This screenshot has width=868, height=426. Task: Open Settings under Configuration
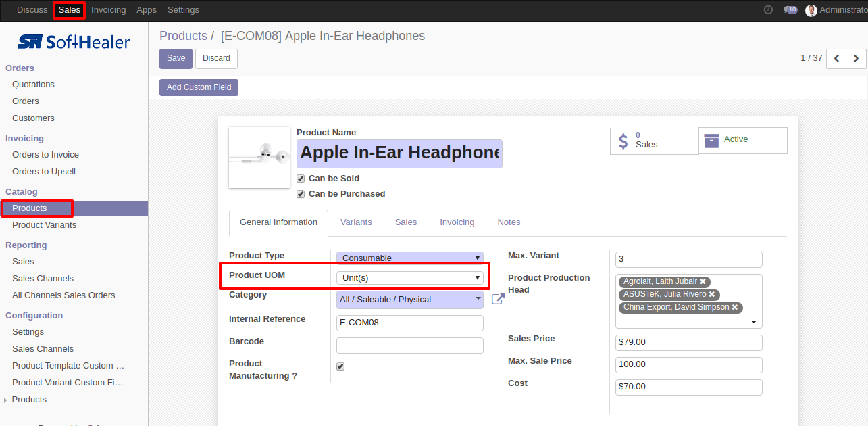(x=28, y=332)
